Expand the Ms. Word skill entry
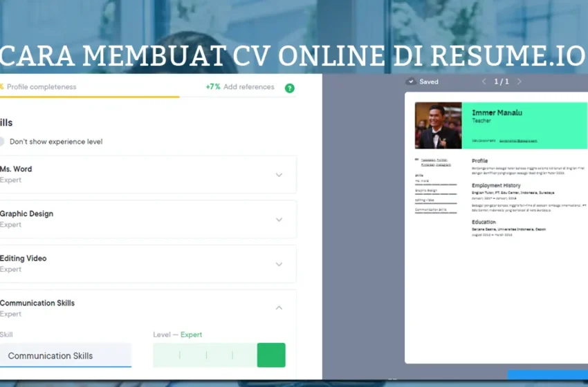588x387 pixels. click(x=279, y=175)
